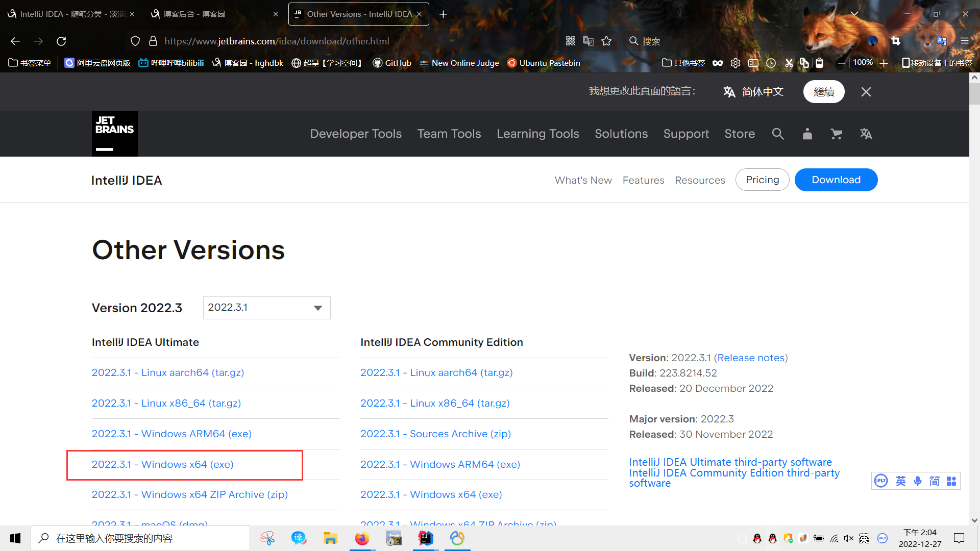The image size is (980, 551).
Task: Download Windows x64 (exe) Ultimate
Action: point(162,464)
